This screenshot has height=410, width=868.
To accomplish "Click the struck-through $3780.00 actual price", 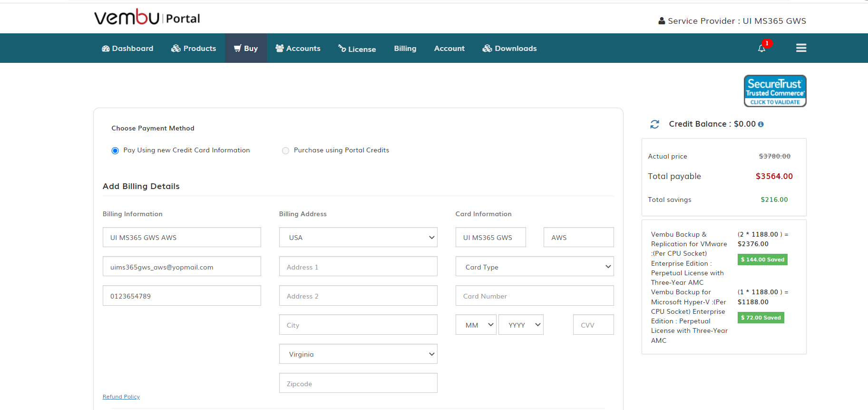I will 775,156.
